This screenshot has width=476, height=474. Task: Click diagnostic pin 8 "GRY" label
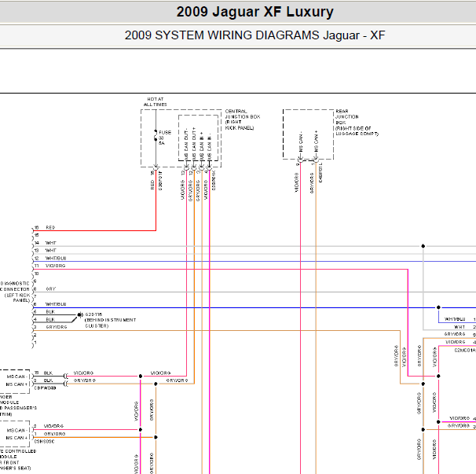tap(51, 289)
